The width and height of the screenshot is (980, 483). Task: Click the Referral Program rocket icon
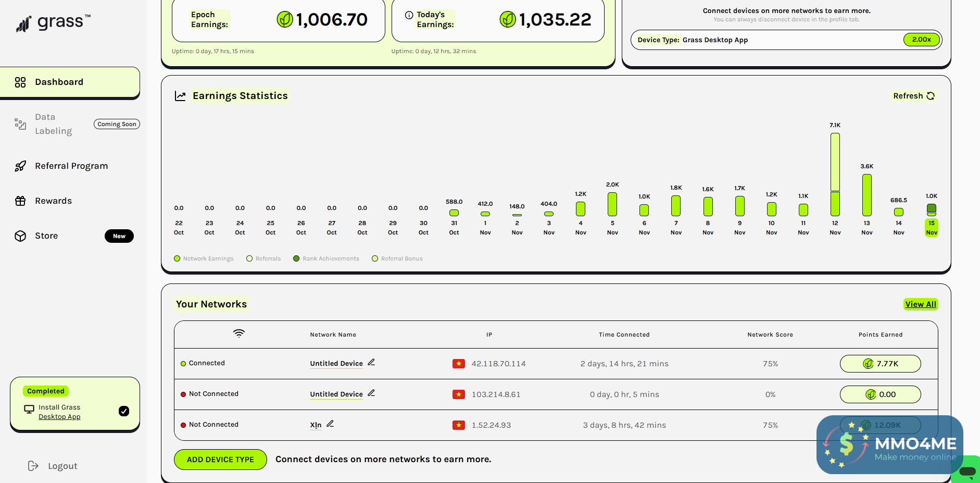(20, 166)
